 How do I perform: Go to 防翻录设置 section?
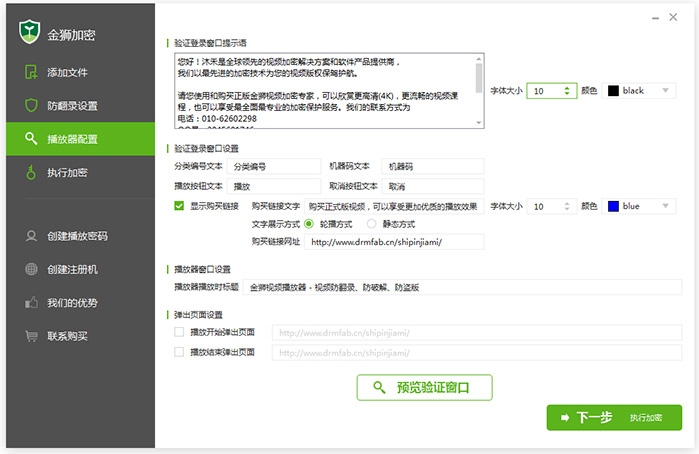81,105
